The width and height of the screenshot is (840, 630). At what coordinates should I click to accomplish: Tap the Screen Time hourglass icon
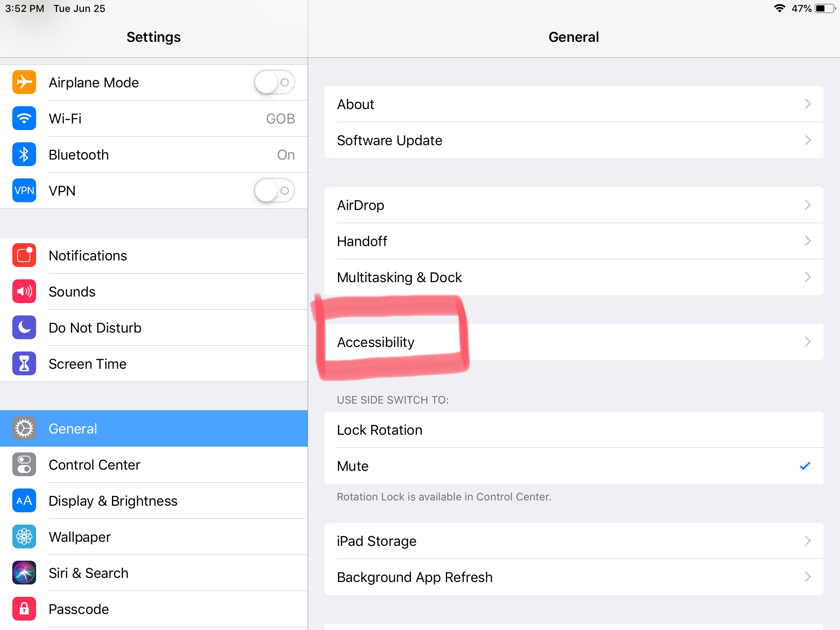(24, 364)
